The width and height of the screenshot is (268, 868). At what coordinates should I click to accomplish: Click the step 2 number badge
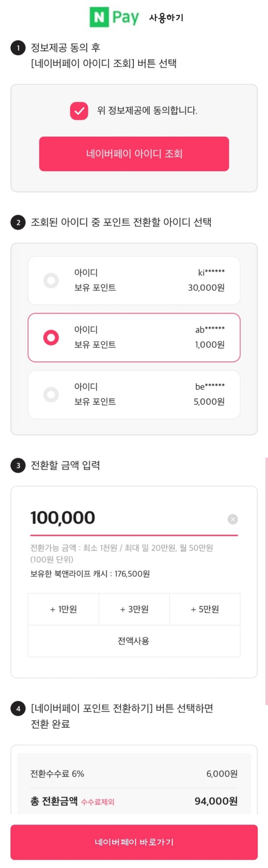coord(18,222)
